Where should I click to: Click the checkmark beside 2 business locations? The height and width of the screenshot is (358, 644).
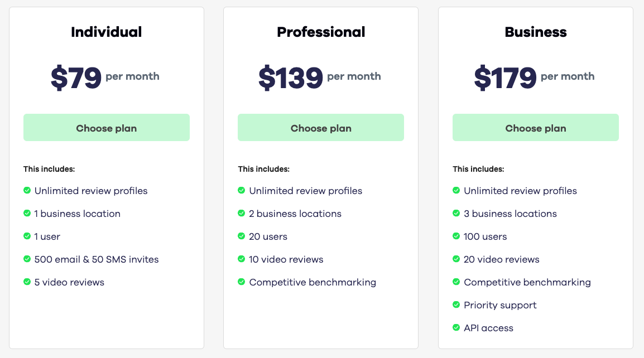(242, 214)
